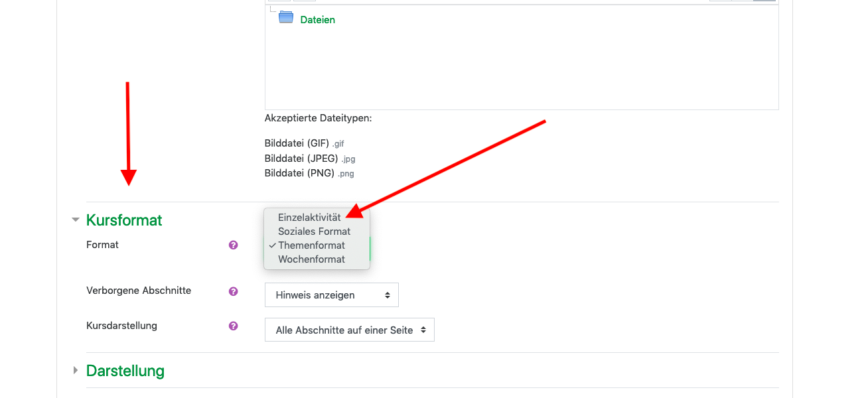
Task: Click the Bilddatei (GIF) .gif text
Action: (x=305, y=143)
